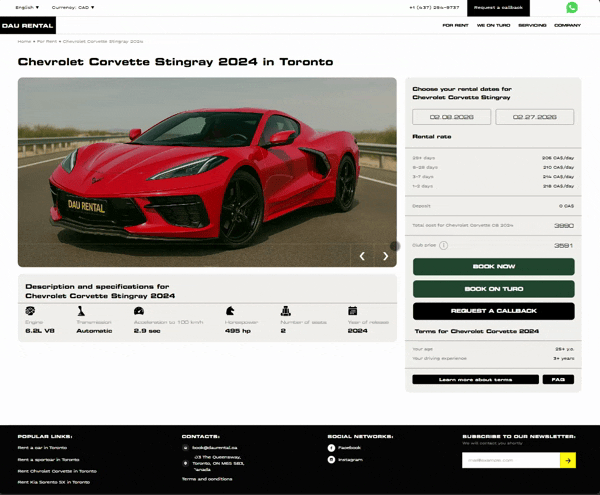
Task: Click the address location pin icon
Action: click(186, 463)
